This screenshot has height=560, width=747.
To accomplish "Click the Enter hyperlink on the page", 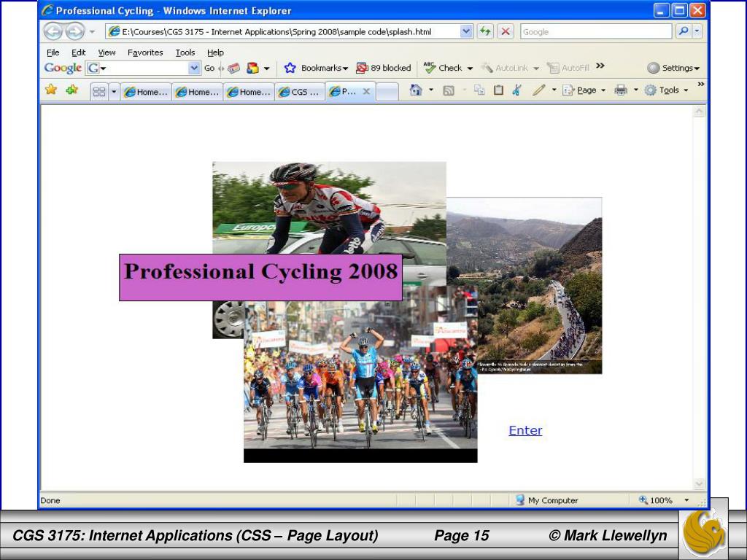I will 525,430.
